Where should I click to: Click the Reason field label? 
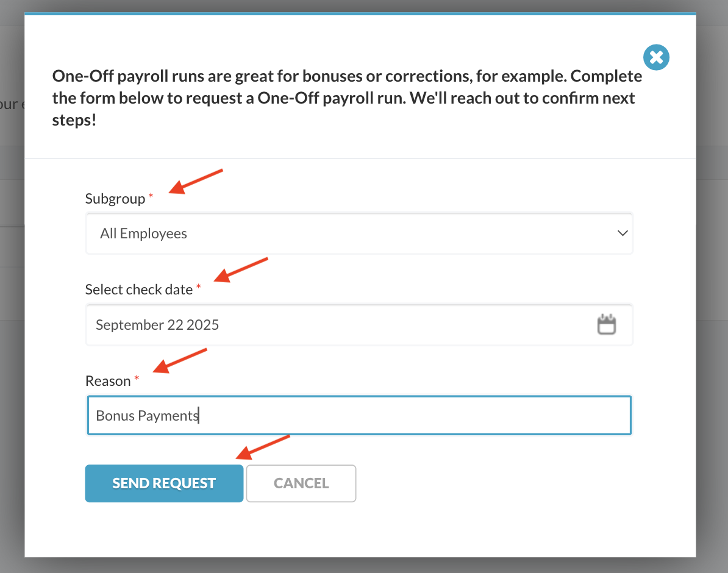tap(108, 381)
